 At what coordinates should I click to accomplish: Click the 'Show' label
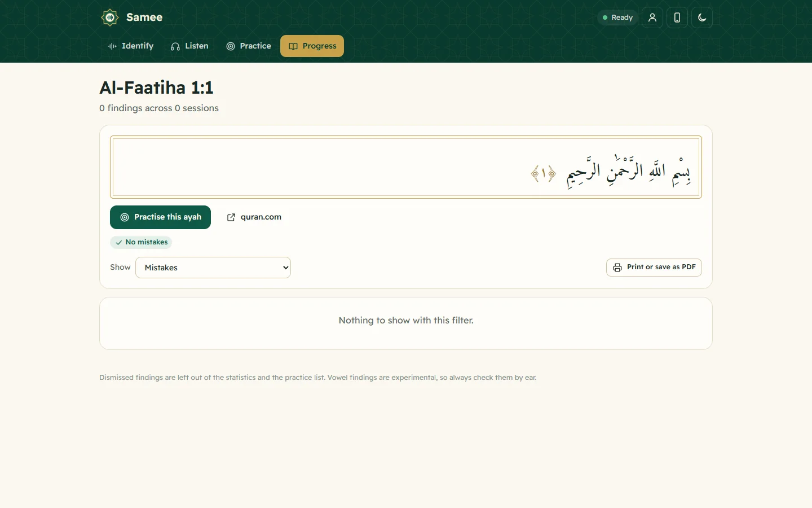tap(120, 268)
